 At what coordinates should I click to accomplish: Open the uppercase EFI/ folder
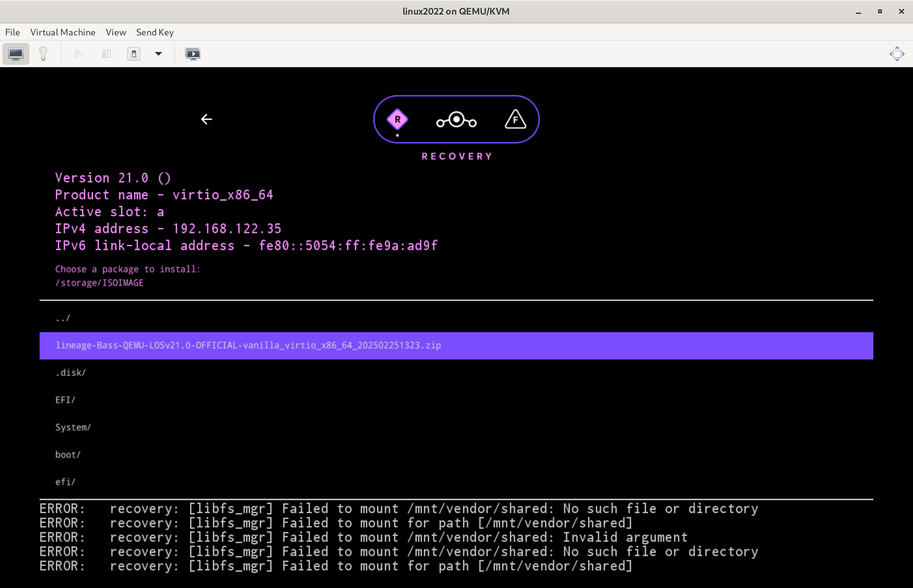456,400
